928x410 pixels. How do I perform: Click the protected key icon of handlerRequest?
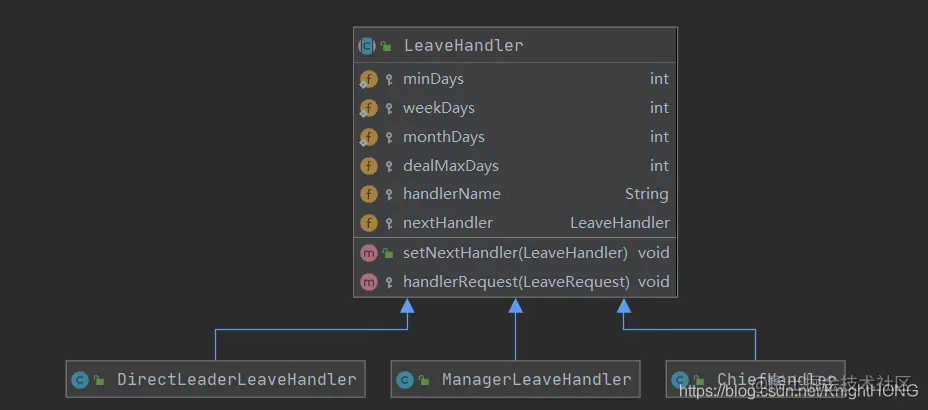click(389, 282)
